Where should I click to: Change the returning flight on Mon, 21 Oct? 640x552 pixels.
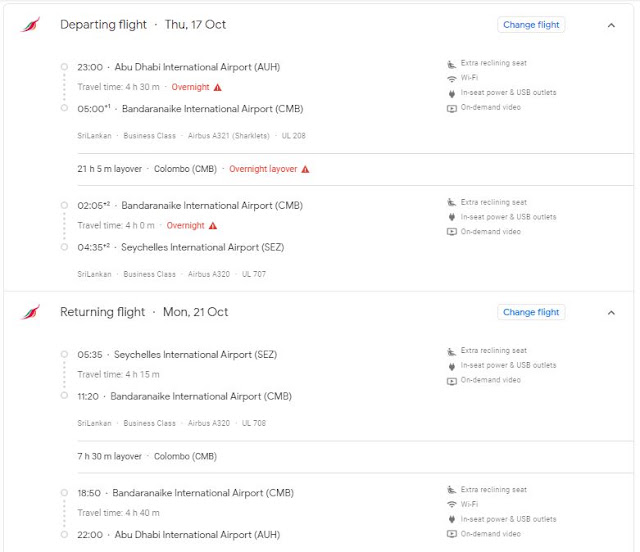(531, 312)
